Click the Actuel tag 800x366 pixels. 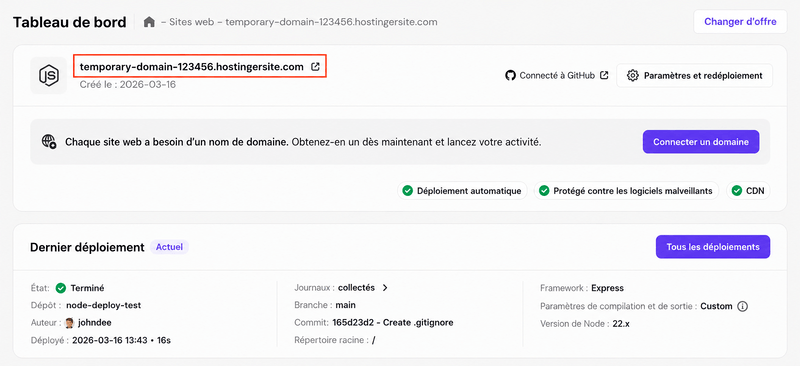(x=169, y=247)
